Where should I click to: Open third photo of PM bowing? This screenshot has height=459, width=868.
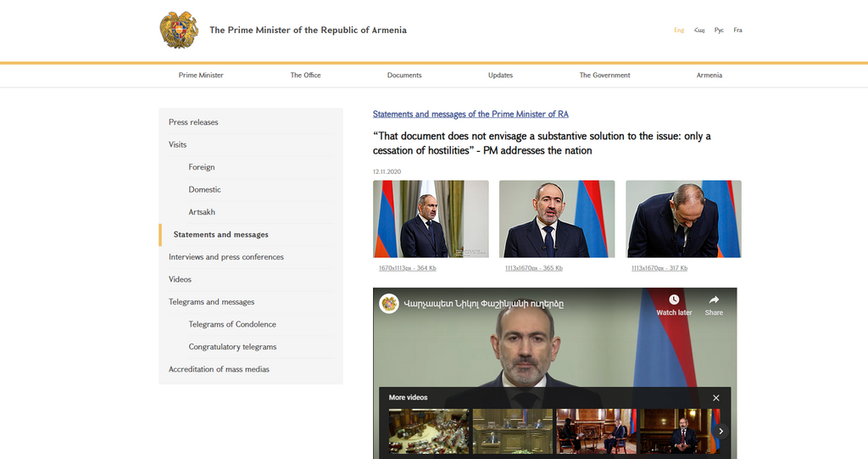tap(684, 219)
